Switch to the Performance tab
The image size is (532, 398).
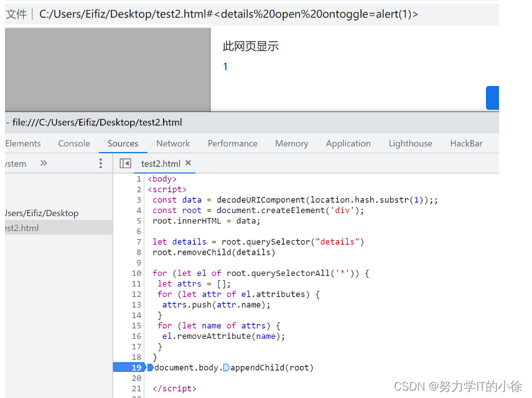point(233,144)
